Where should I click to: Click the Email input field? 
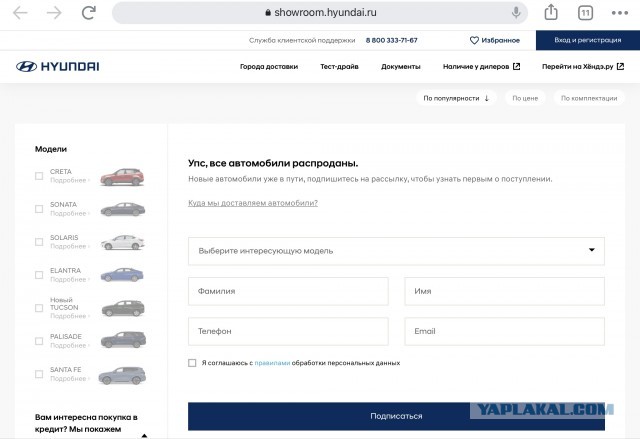[504, 331]
